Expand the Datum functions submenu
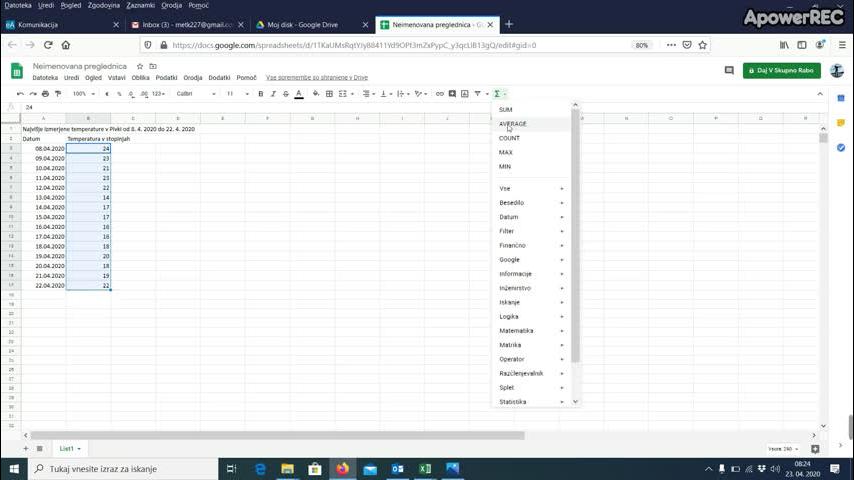 tap(531, 217)
